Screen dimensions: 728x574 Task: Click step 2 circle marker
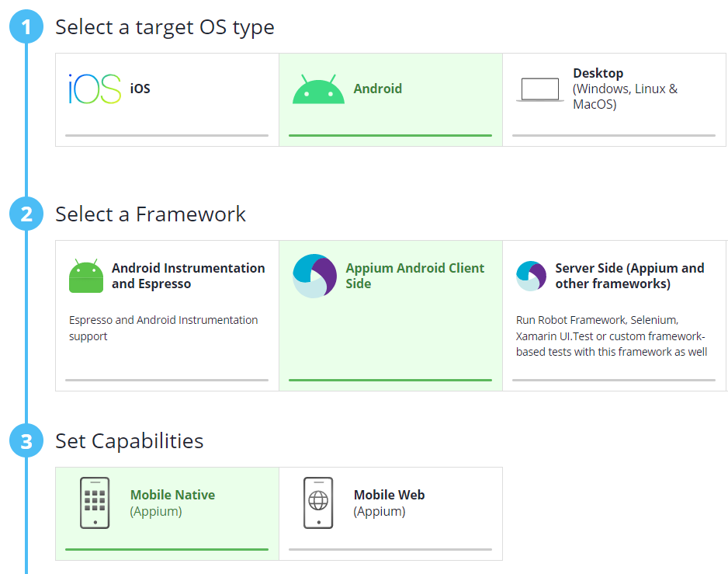click(x=27, y=214)
